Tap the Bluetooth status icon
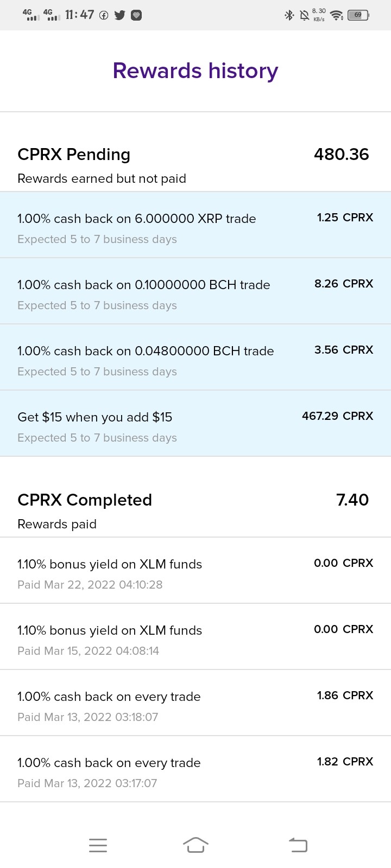Image resolution: width=391 pixels, height=868 pixels. pos(289,15)
